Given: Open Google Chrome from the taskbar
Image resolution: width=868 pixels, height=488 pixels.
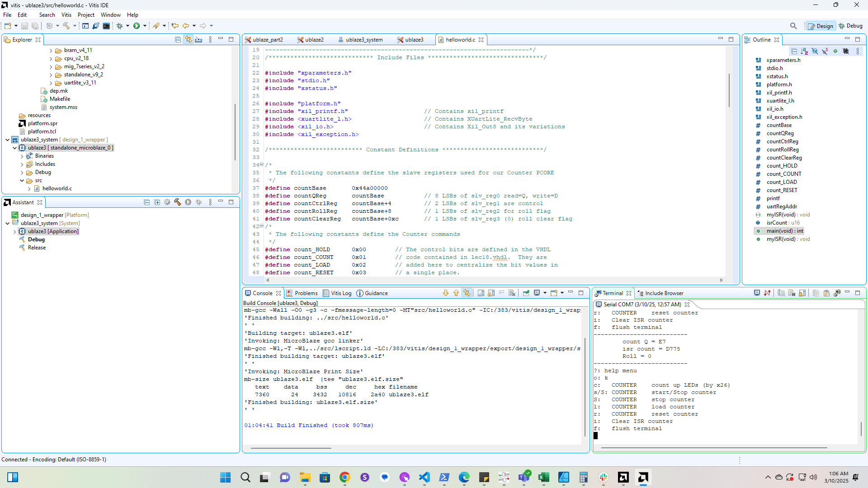Looking at the screenshot, I should point(344,477).
